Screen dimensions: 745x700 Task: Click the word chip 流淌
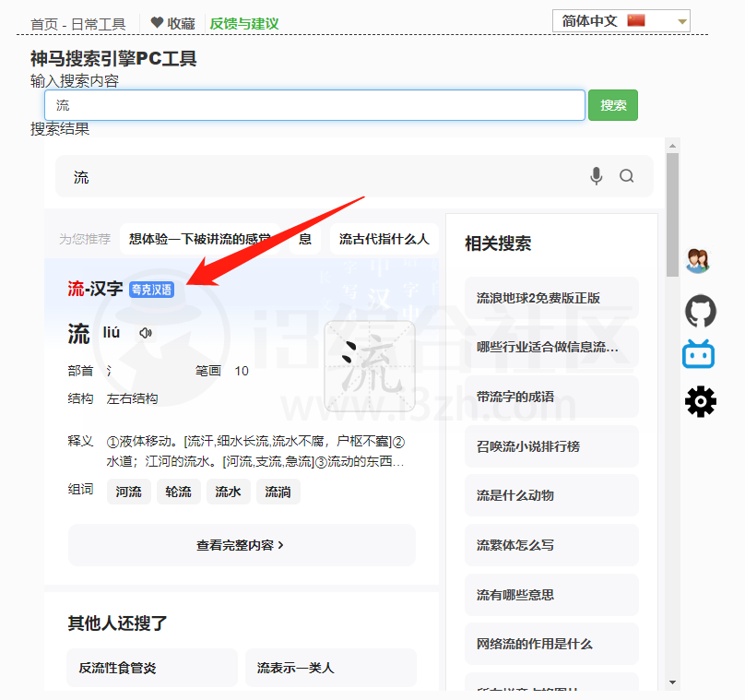coord(278,492)
